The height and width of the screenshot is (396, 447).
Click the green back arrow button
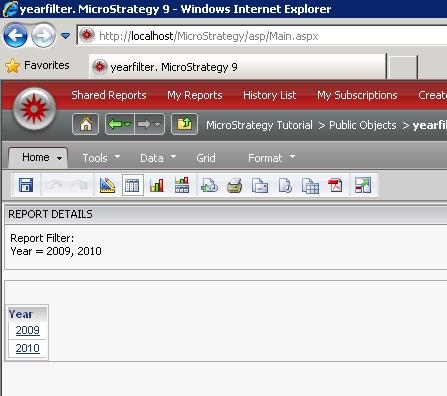(x=115, y=124)
